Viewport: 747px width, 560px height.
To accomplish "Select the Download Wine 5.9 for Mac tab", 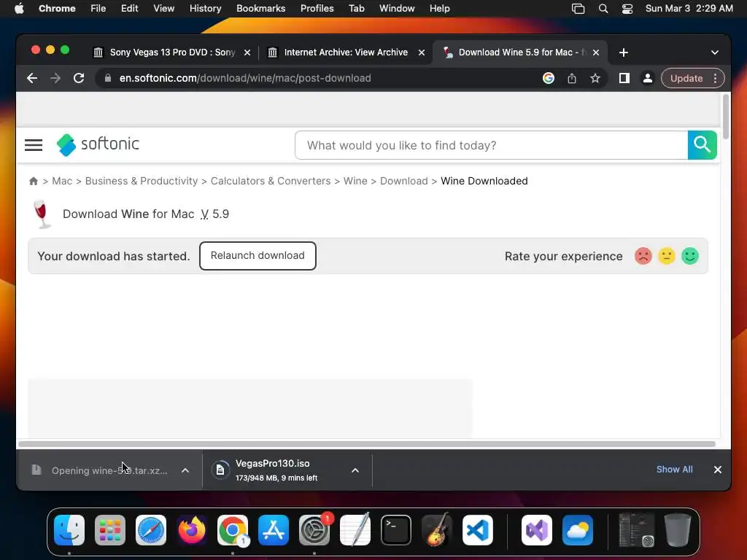I will pos(519,52).
